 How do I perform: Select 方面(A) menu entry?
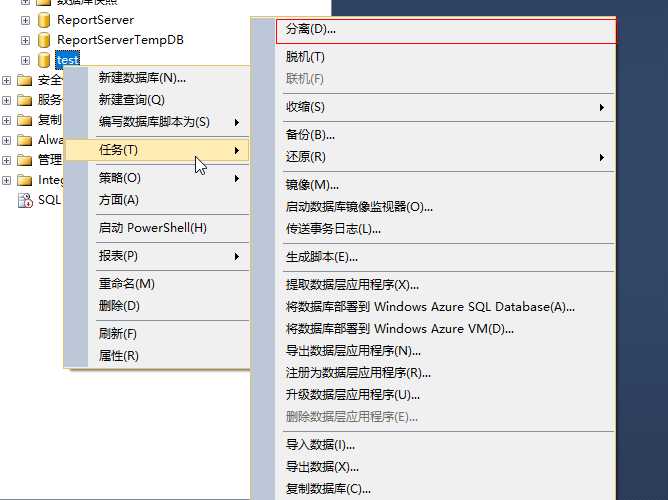click(x=157, y=200)
